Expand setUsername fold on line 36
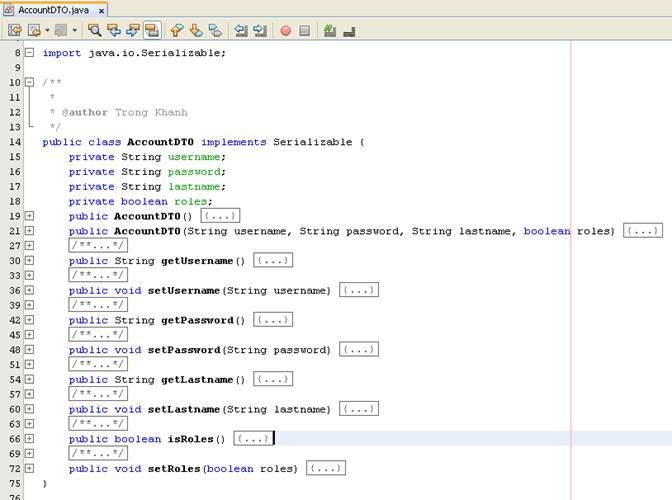The image size is (672, 500). [29, 290]
